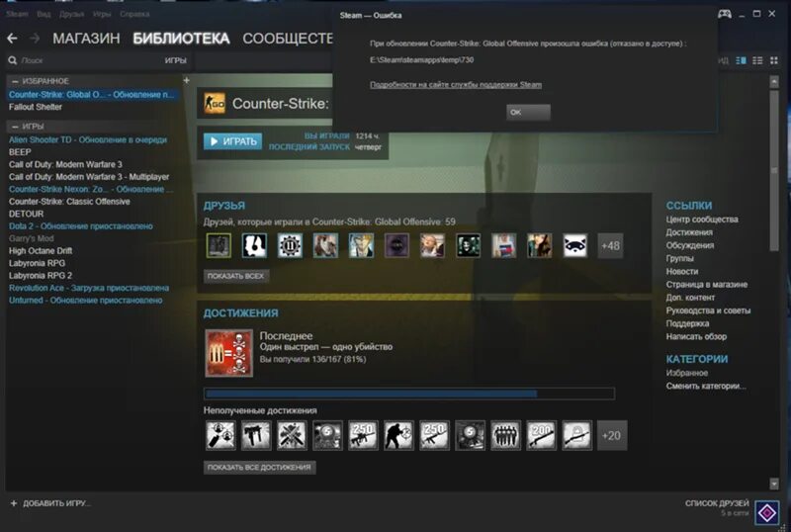791x532 pixels.
Task: Open Руководства и советы link
Action: pos(708,310)
